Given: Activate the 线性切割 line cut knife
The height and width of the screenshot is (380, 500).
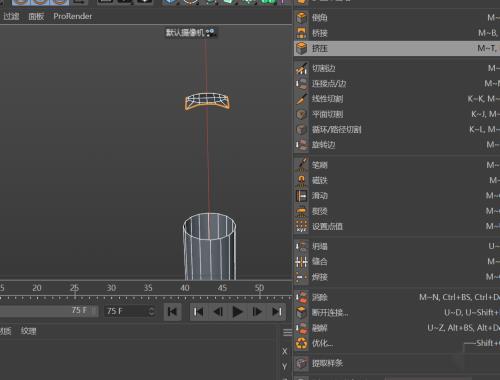Looking at the screenshot, I should click(397, 99).
